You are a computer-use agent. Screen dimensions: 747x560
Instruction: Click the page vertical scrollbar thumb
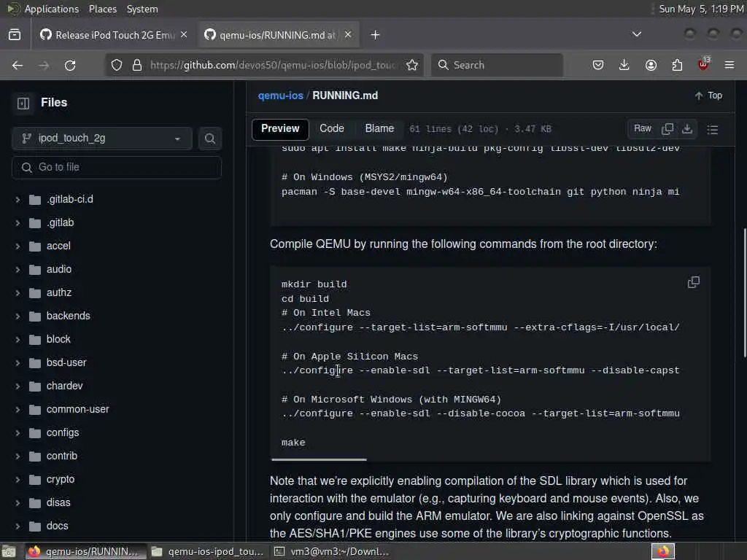coord(745,293)
